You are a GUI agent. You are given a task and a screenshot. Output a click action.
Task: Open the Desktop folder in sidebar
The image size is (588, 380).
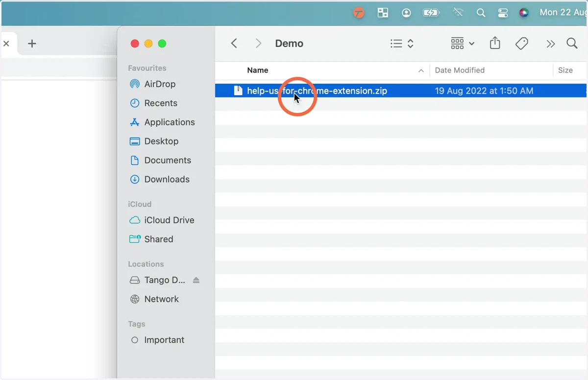(x=154, y=142)
